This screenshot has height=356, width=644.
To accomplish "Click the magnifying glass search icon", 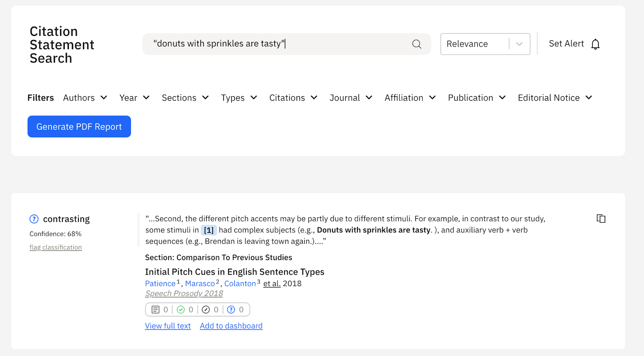I will point(417,44).
